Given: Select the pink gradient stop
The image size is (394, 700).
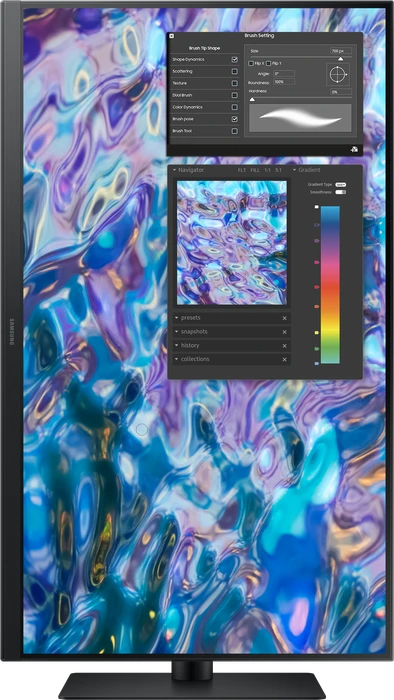Looking at the screenshot, I should (x=317, y=262).
